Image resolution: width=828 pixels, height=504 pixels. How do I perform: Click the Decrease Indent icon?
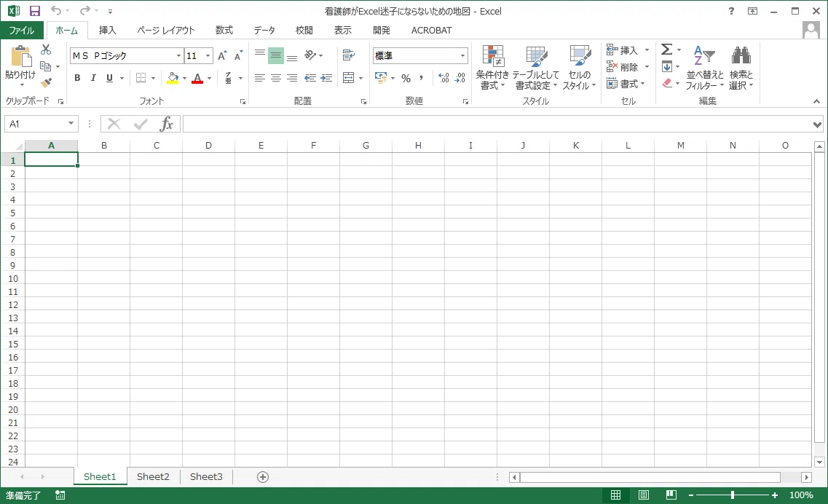(x=310, y=78)
